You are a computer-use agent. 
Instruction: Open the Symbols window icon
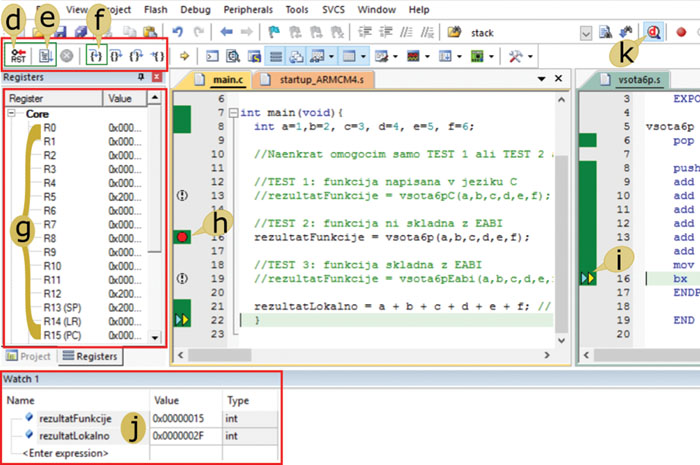254,56
